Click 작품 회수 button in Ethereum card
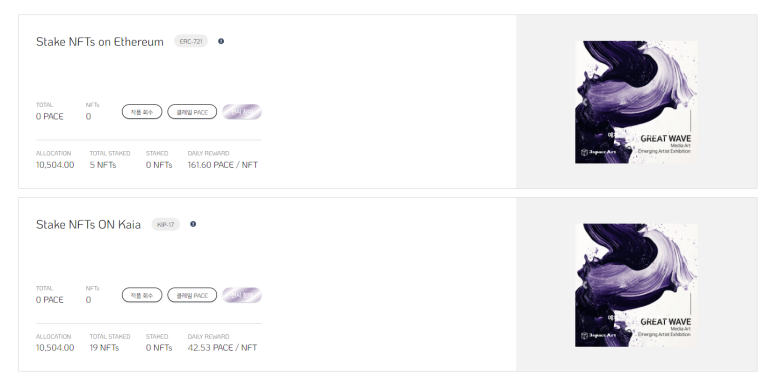 pos(142,112)
